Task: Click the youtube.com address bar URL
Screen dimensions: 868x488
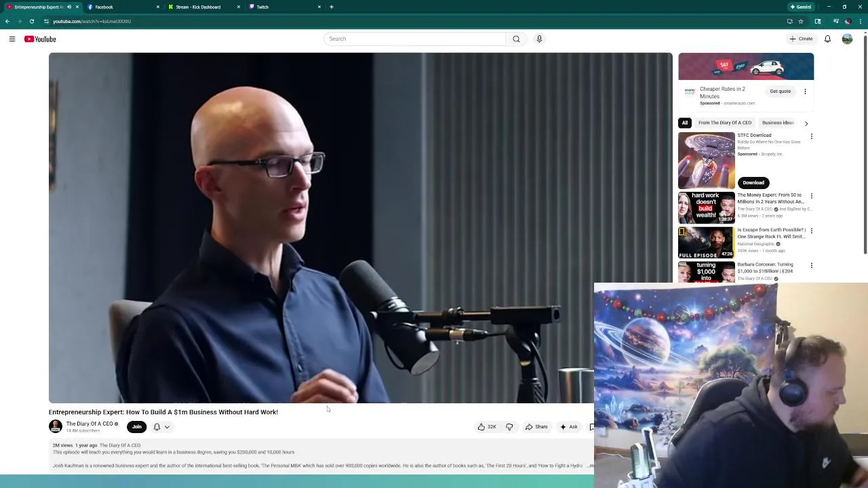Action: [x=92, y=21]
